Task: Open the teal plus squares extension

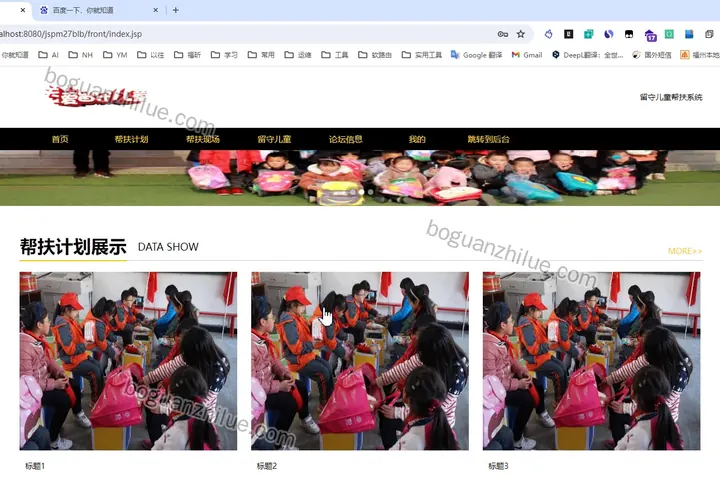Action: coord(588,34)
